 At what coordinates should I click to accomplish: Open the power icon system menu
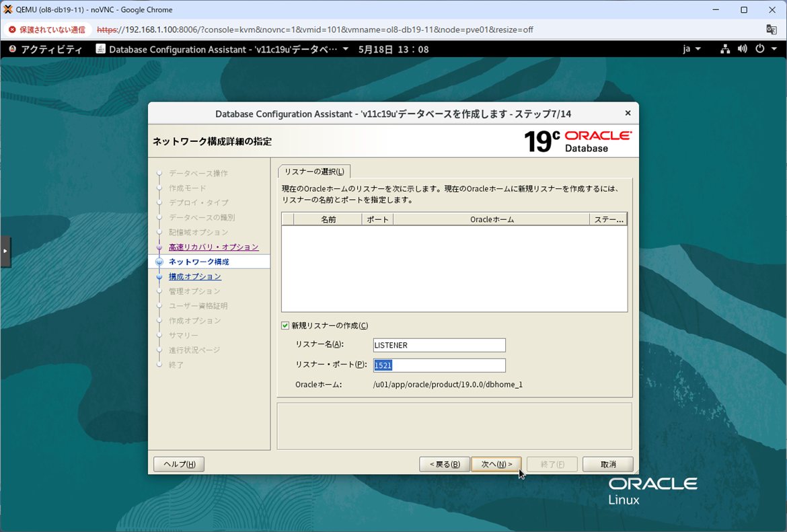tap(760, 49)
